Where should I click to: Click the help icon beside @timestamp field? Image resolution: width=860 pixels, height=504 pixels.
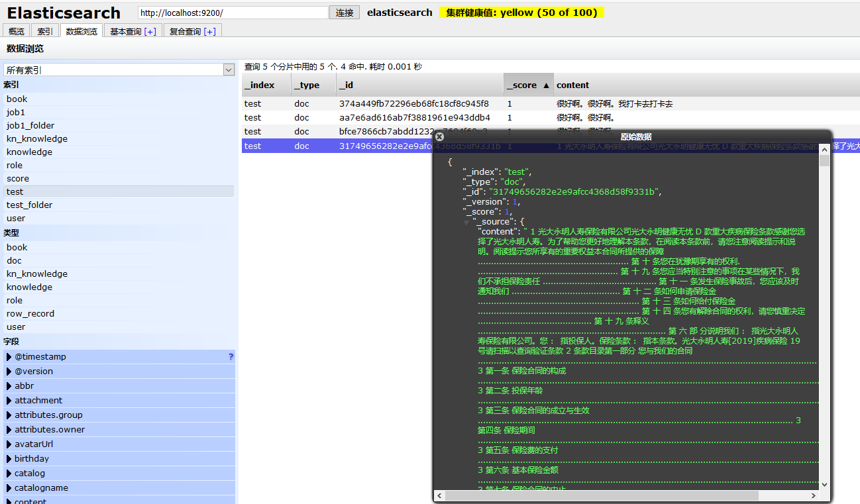[231, 356]
